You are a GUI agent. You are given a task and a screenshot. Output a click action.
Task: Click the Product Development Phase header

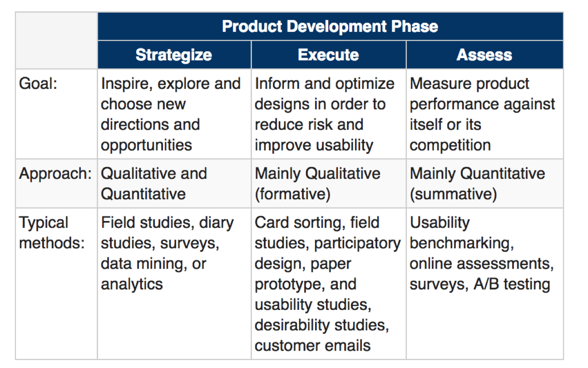330,26
